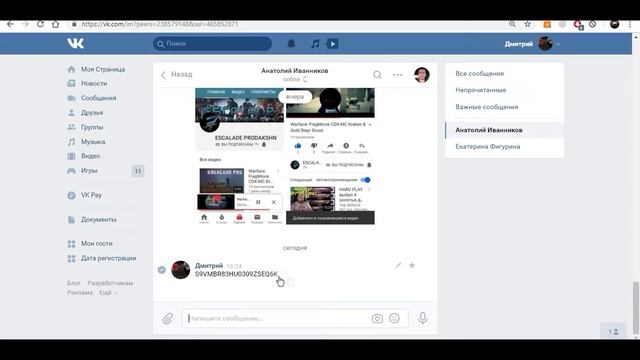Edit the message with pencil icon

pos(398,266)
